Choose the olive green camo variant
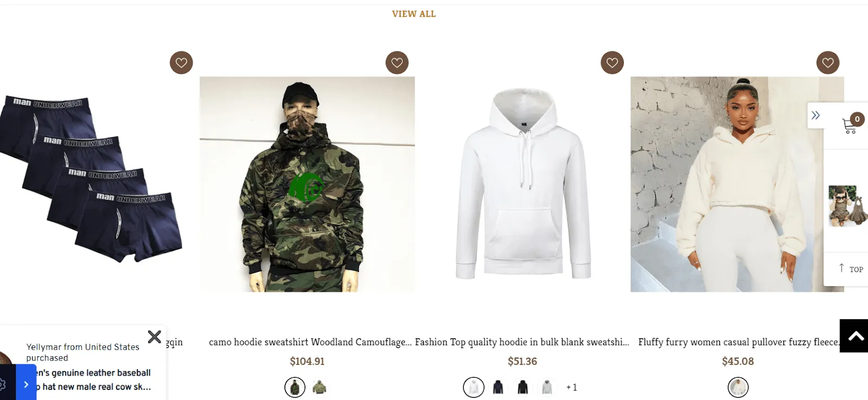868x400 pixels. click(x=320, y=387)
